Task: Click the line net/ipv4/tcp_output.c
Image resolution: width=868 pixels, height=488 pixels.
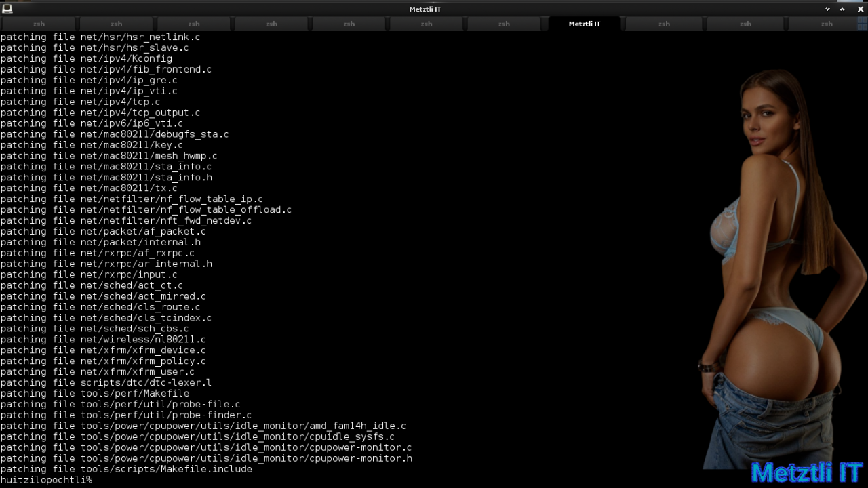Action: coord(100,113)
